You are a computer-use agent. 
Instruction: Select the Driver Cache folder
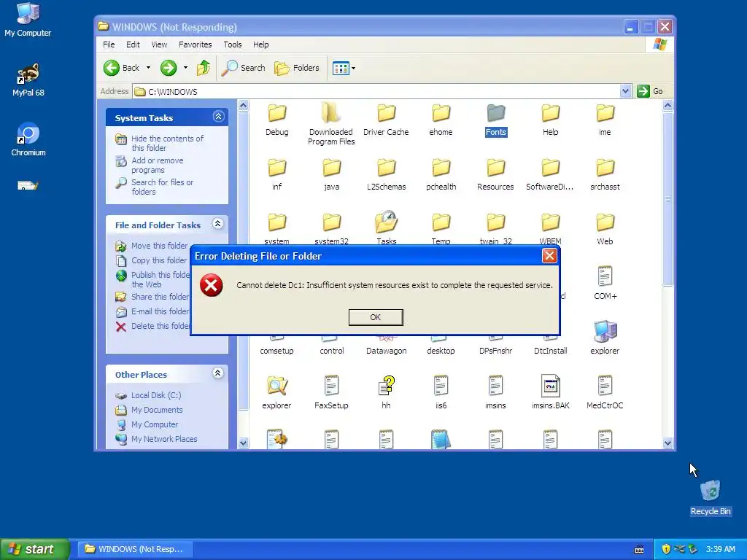[386, 120]
